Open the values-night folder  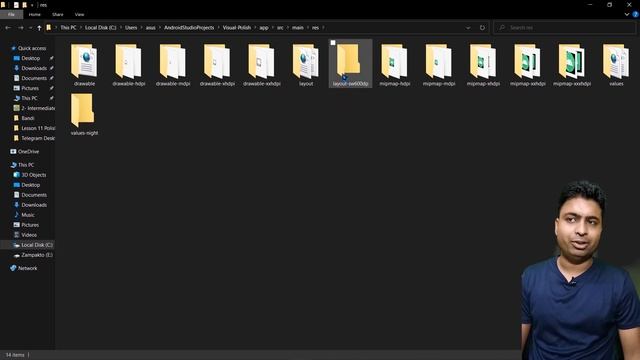coord(84,115)
